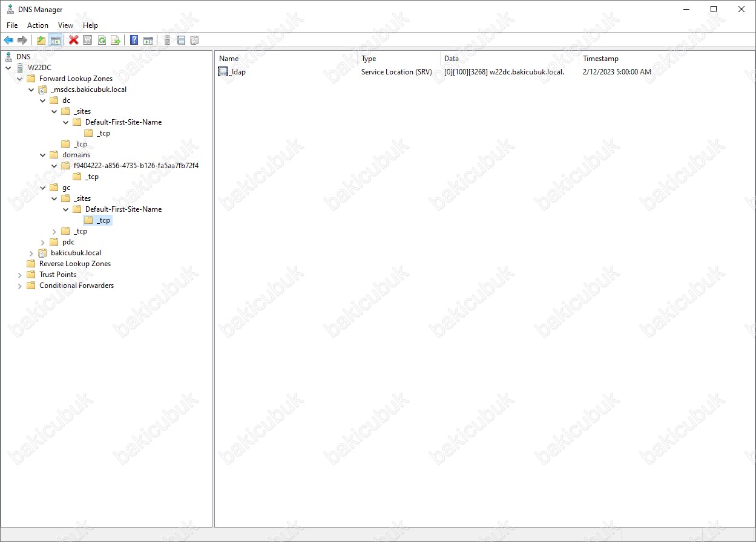The image size is (756, 542).
Task: Click the red X Delete icon
Action: pos(74,41)
